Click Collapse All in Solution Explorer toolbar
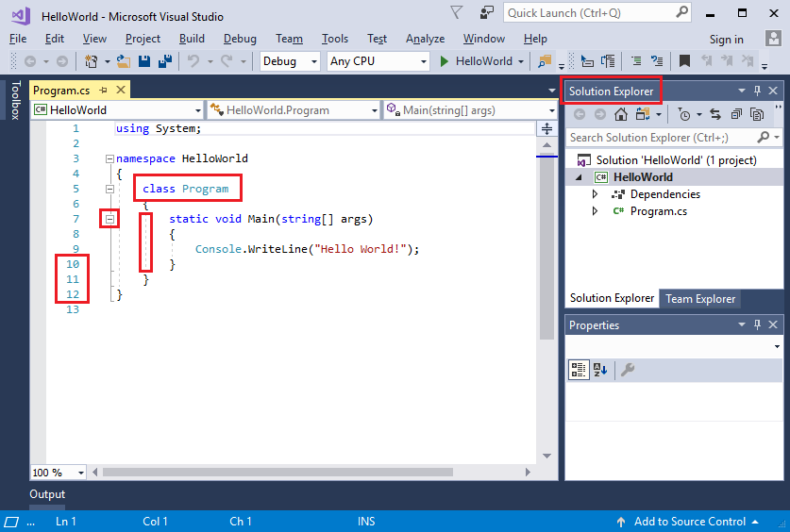 736,114
